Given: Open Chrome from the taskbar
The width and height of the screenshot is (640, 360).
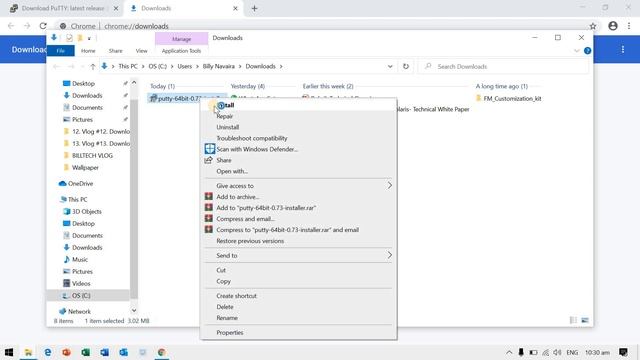Looking at the screenshot, I should tap(162, 352).
